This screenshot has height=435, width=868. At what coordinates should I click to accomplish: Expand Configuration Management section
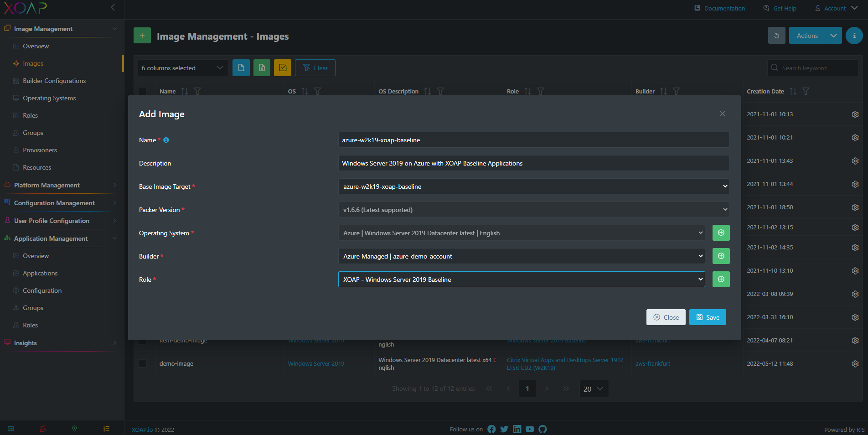pyautogui.click(x=60, y=203)
